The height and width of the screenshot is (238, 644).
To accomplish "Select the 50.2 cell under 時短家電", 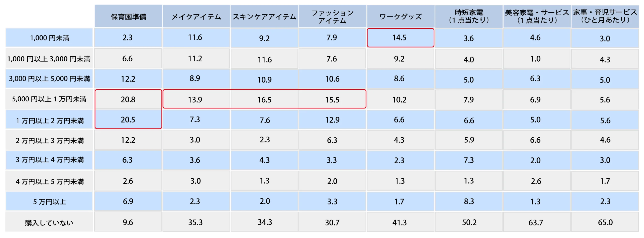I will click(x=469, y=222).
